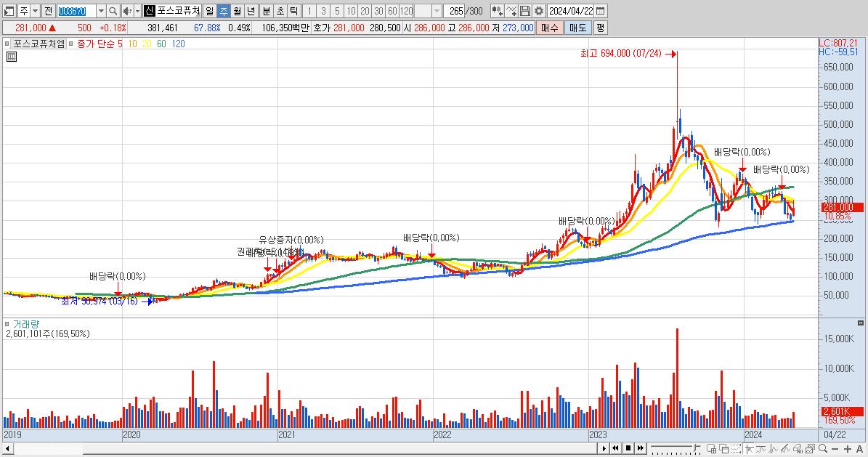Click the letter A text icon
This screenshot has width=868, height=457.
pyautogui.click(x=859, y=449)
